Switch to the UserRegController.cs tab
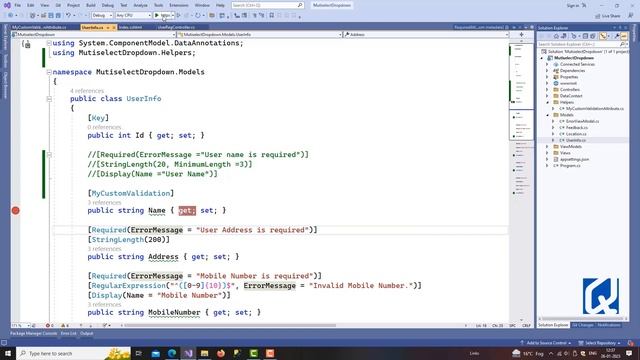This screenshot has height=360, width=640. (176, 27)
